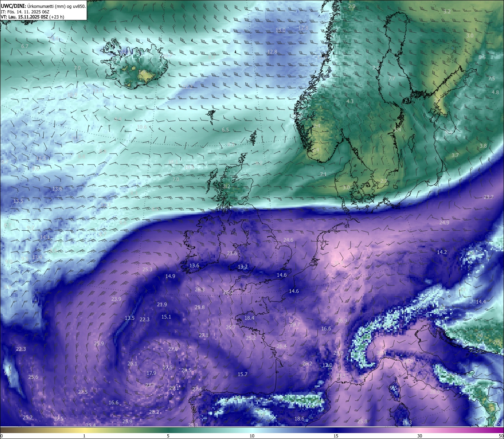504x439 pixels.
Task: Click the 10.6 value south of Iceland
Action: click(142, 127)
